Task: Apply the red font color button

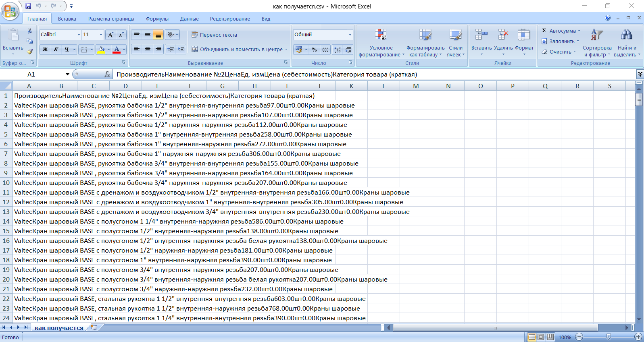Action: (117, 50)
